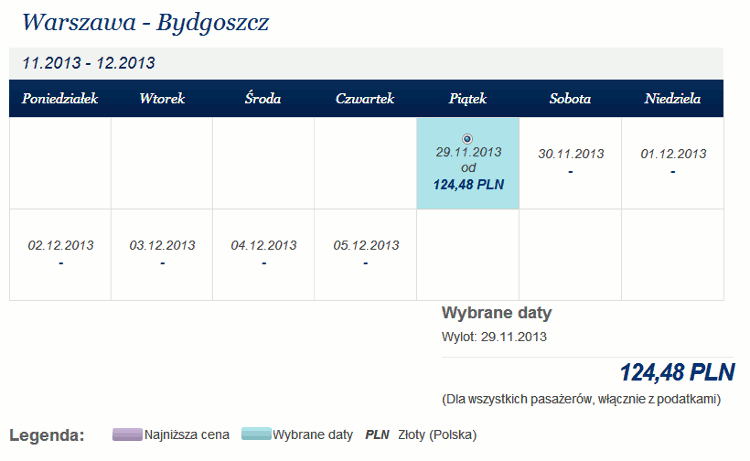Viewport: 750px width, 461px height.
Task: Click the Wybrane daty summary heading
Action: pyautogui.click(x=496, y=313)
